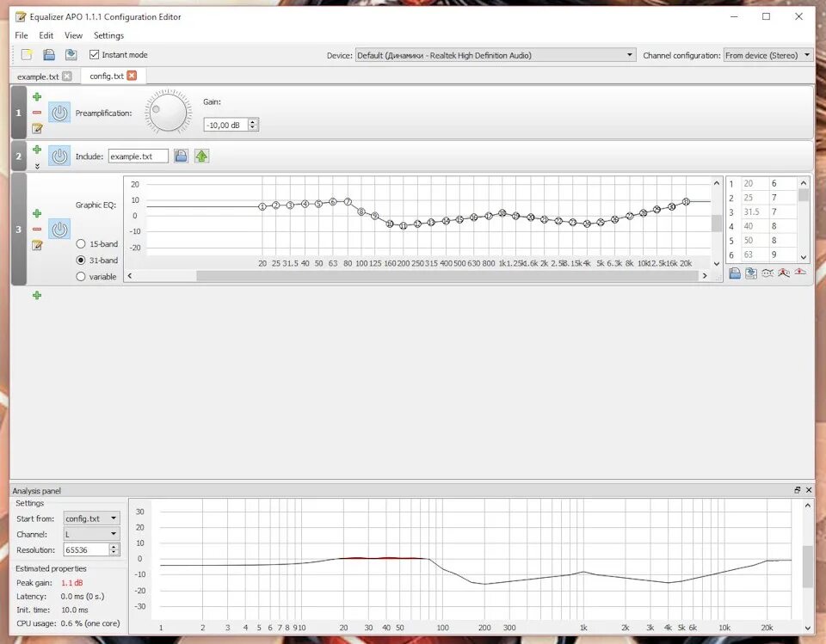Screen dimensions: 826x644
Task: Toggle power for the Graphic EQ filter
Action: (59, 229)
